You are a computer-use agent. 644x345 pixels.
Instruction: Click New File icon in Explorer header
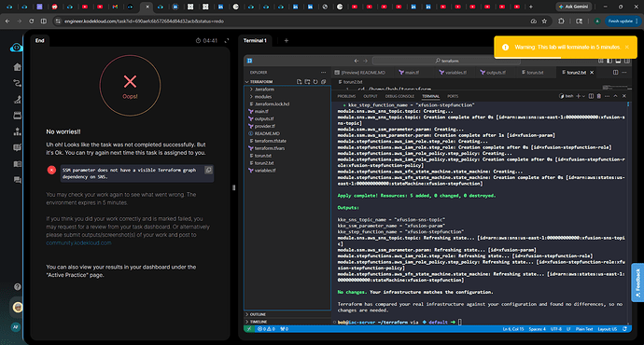(299, 82)
